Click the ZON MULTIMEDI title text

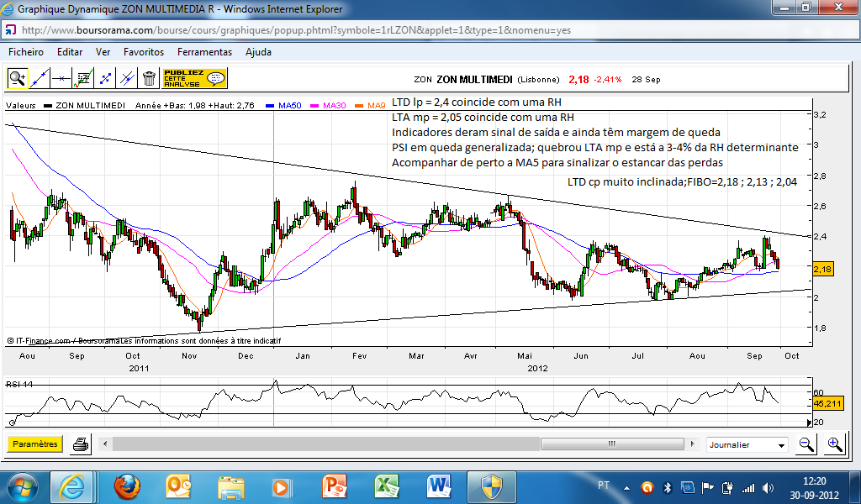(474, 80)
